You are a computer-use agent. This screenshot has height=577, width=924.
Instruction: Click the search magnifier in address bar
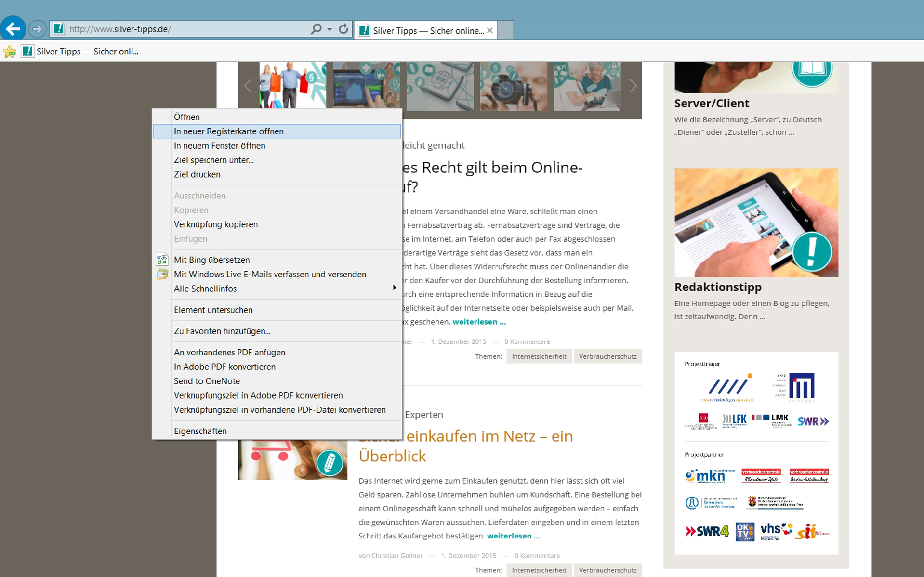(316, 29)
